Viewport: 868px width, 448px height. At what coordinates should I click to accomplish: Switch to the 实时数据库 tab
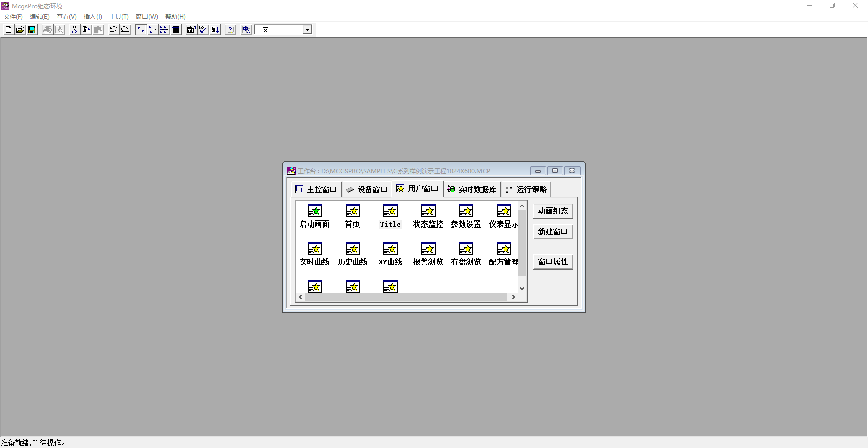coord(472,189)
